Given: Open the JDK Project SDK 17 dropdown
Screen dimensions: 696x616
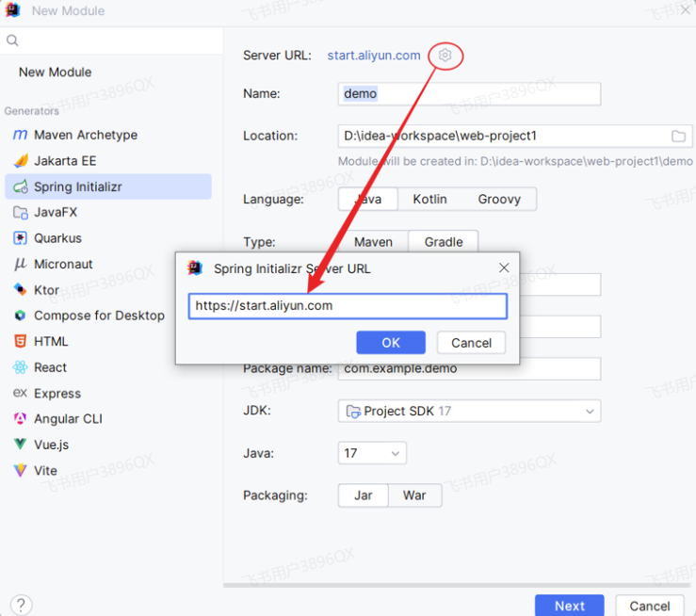Looking at the screenshot, I should pos(469,411).
